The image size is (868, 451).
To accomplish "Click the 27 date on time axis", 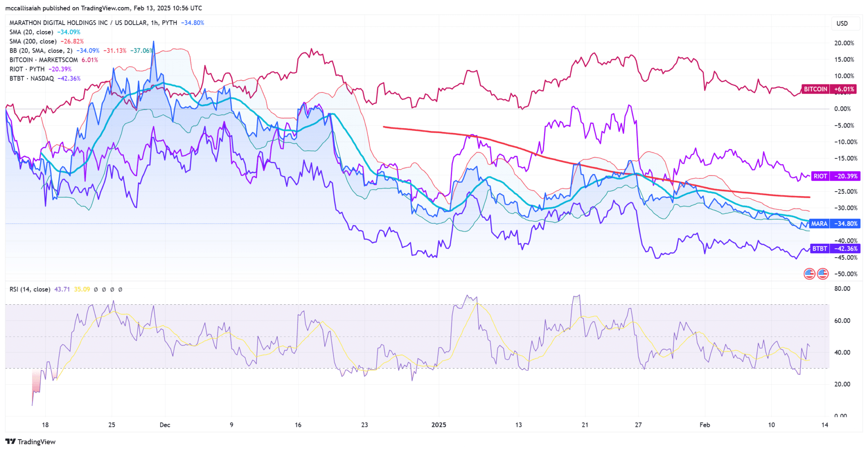I will (x=638, y=425).
